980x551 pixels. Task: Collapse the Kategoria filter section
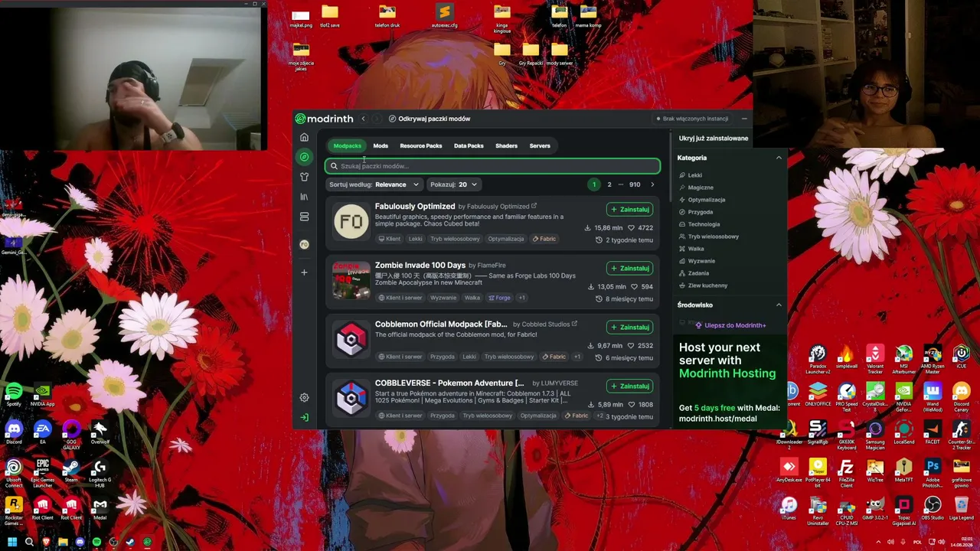click(779, 158)
